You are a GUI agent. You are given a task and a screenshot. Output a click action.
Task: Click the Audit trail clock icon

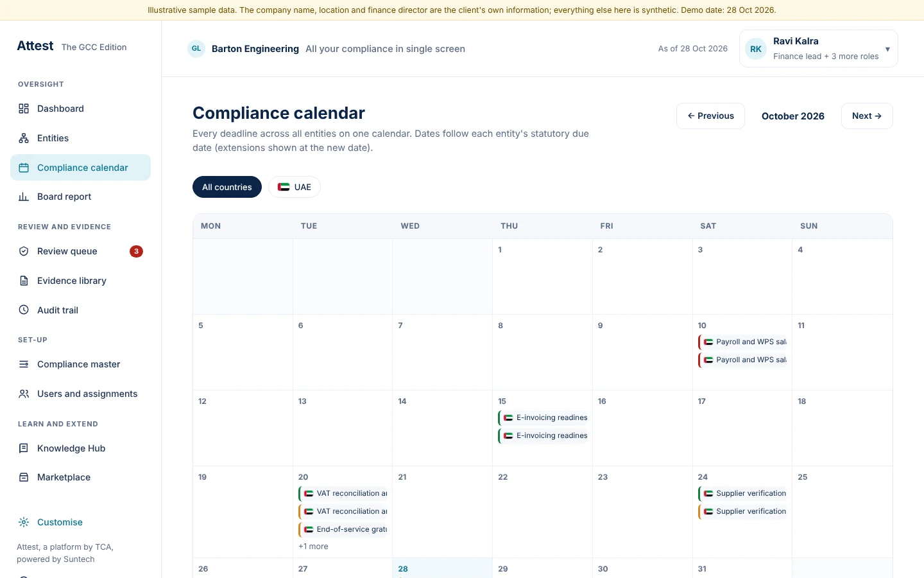pos(24,310)
